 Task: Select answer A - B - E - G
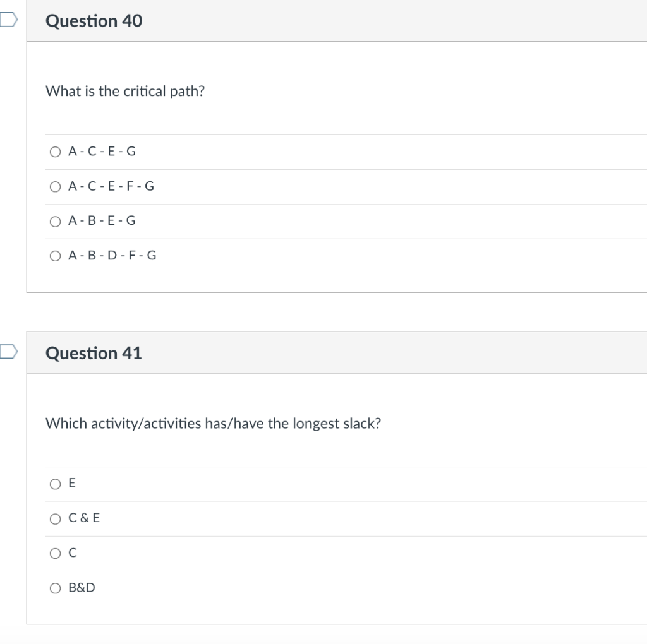(55, 221)
